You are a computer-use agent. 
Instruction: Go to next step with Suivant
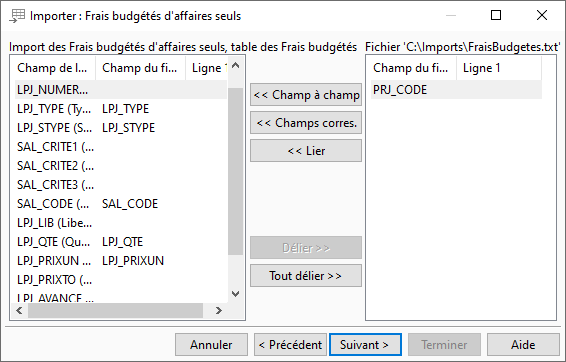point(365,345)
